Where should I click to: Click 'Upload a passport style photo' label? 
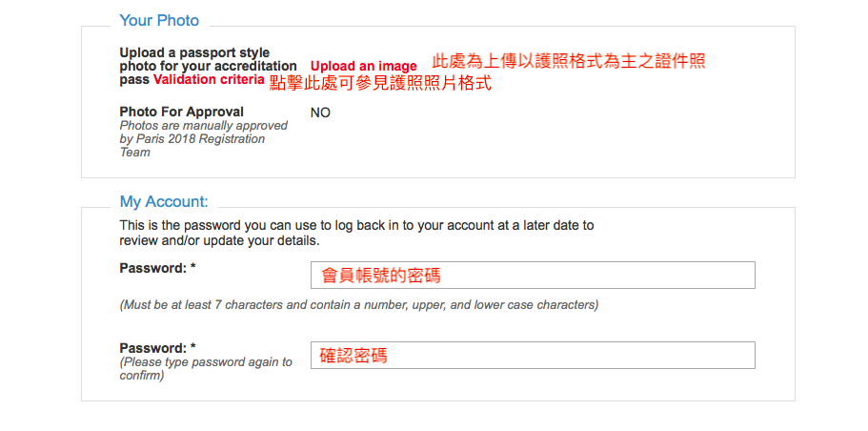[208, 66]
